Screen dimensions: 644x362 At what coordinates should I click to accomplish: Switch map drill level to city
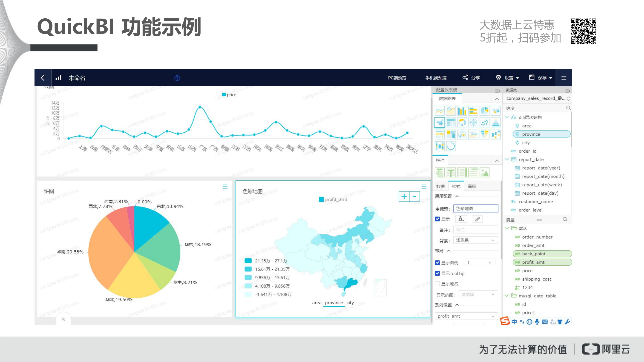pyautogui.click(x=350, y=303)
